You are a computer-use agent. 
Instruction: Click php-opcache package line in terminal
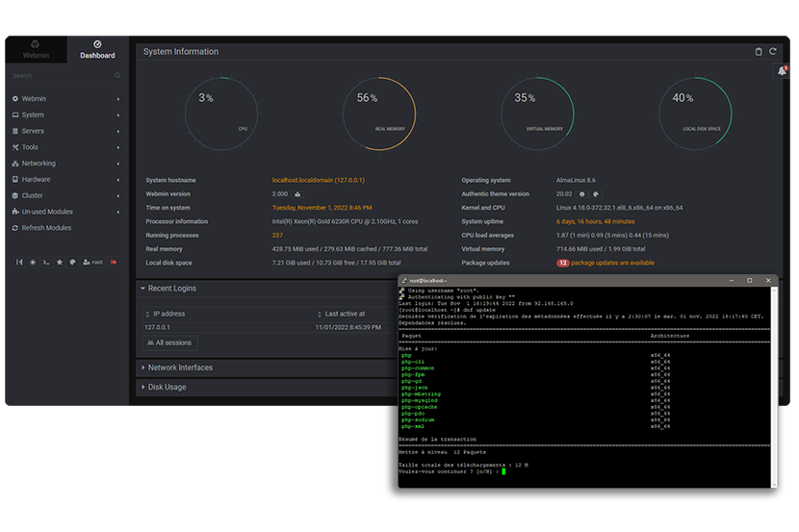(420, 407)
